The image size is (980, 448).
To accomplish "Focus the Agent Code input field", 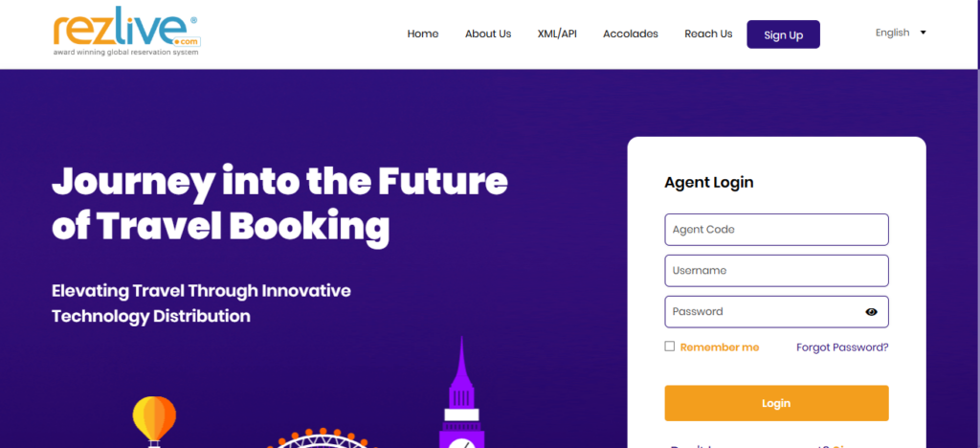I will tap(776, 230).
